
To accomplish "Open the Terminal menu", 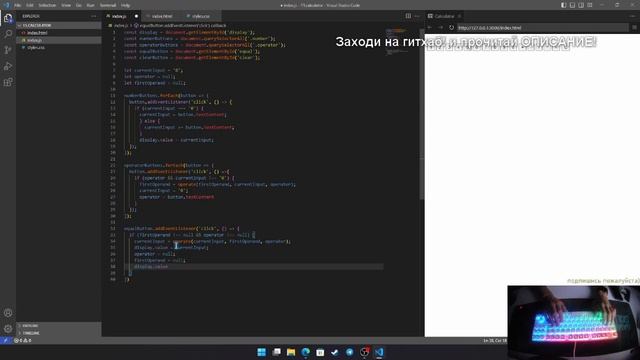I will (108, 5).
